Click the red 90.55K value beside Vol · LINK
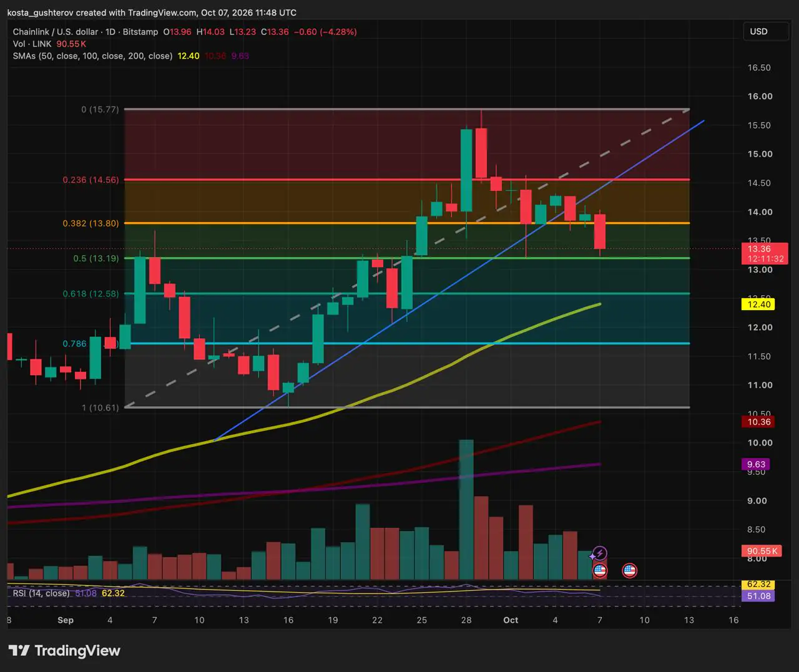799x672 pixels. 71,44
